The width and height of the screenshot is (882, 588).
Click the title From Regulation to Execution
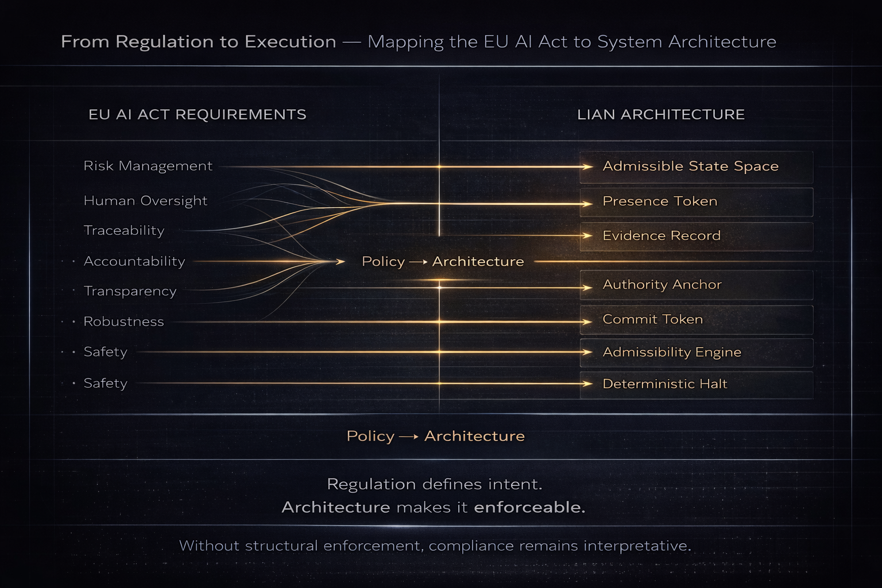[199, 41]
